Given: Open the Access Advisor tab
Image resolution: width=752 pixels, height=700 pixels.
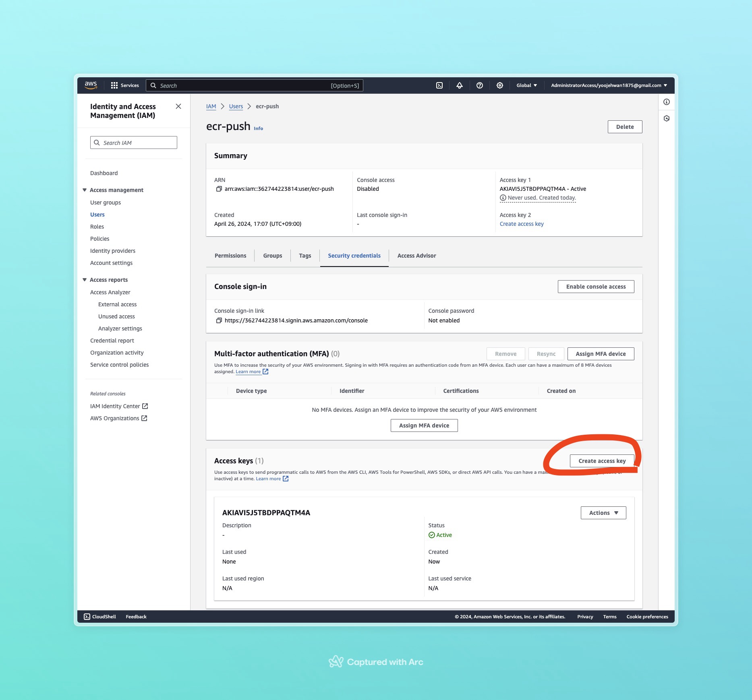Looking at the screenshot, I should pos(417,256).
